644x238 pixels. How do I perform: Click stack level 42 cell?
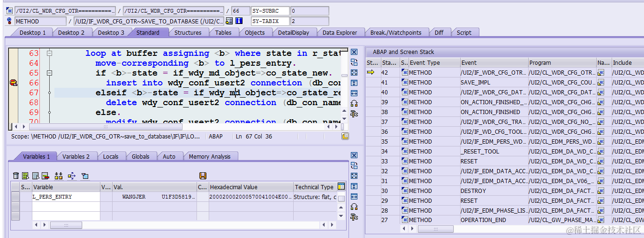click(390, 72)
